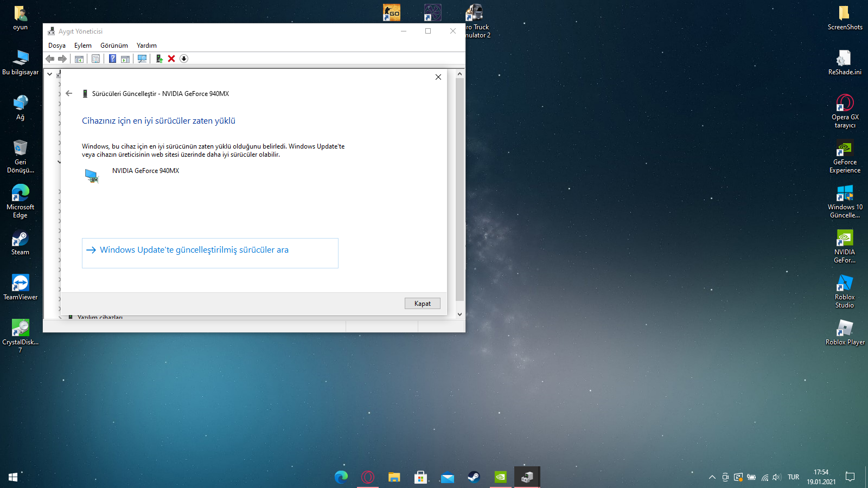Viewport: 868px width, 488px height.
Task: Select the Bu bilgisayar desktop icon
Action: [x=21, y=63]
